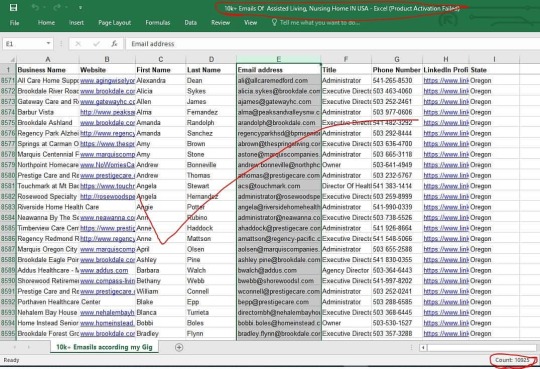Select column A header

click(48, 59)
